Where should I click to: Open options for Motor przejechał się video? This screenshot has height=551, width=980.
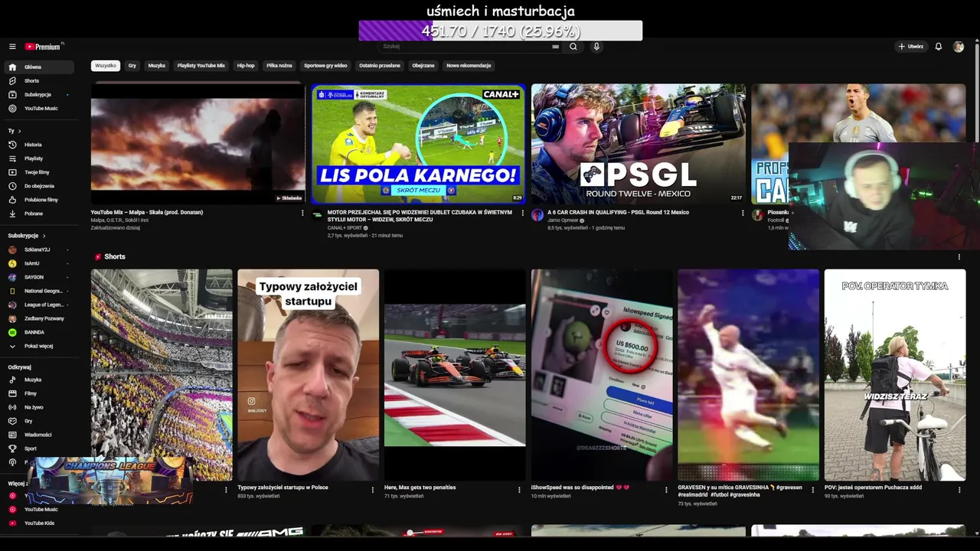click(523, 213)
